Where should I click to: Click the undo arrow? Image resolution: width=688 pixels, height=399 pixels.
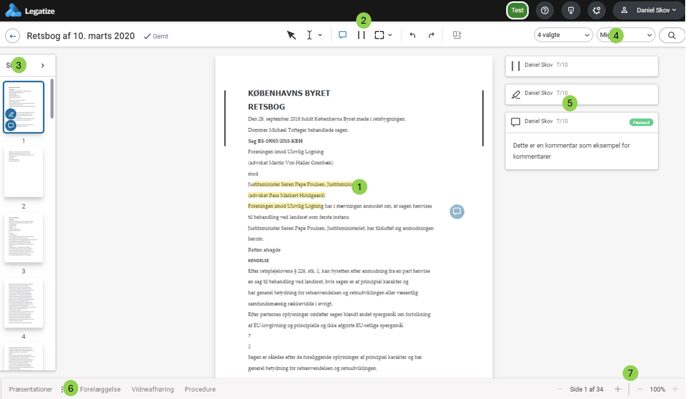click(x=412, y=35)
